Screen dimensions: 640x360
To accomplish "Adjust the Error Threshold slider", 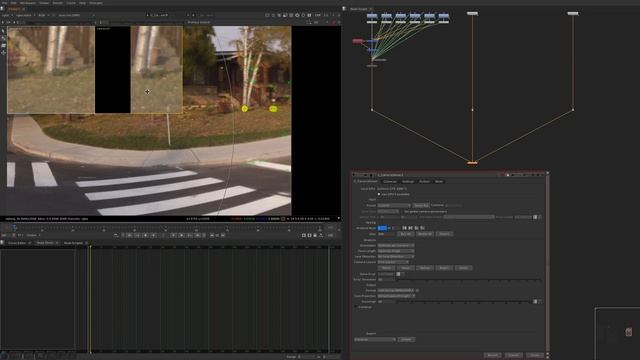I will (469, 280).
